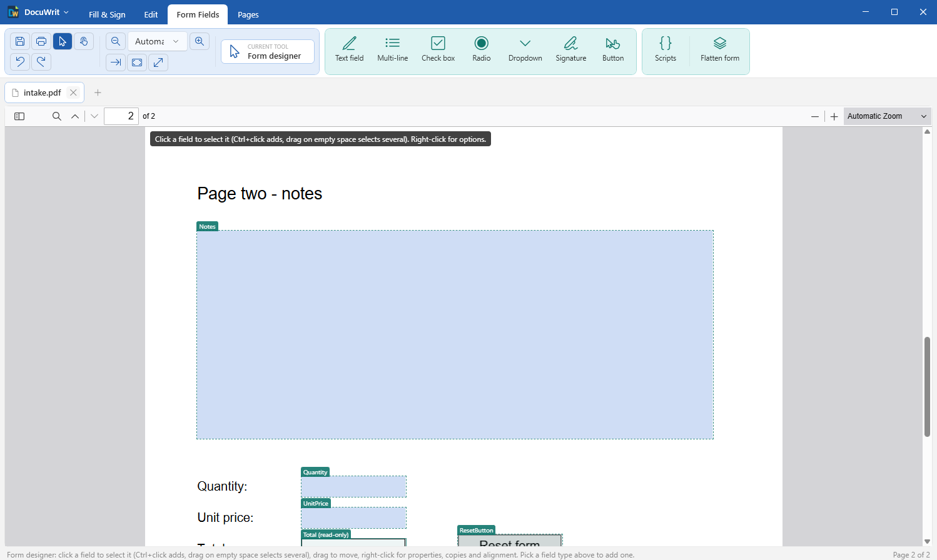Switch to the Fill & Sign tab
This screenshot has width=937, height=560.
pos(107,14)
